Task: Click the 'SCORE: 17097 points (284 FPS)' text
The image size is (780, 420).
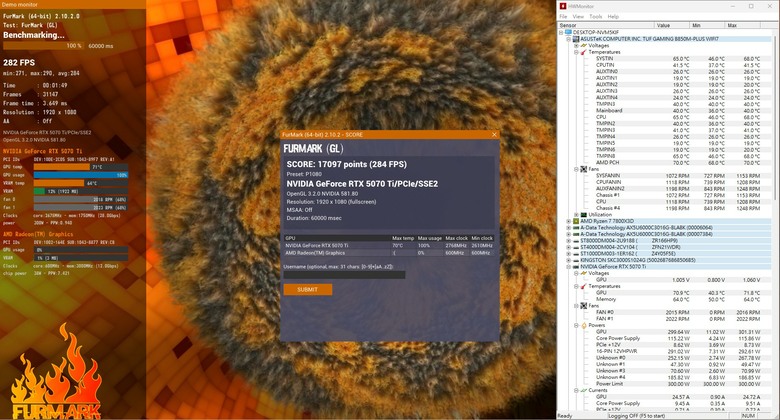Action: click(x=347, y=164)
